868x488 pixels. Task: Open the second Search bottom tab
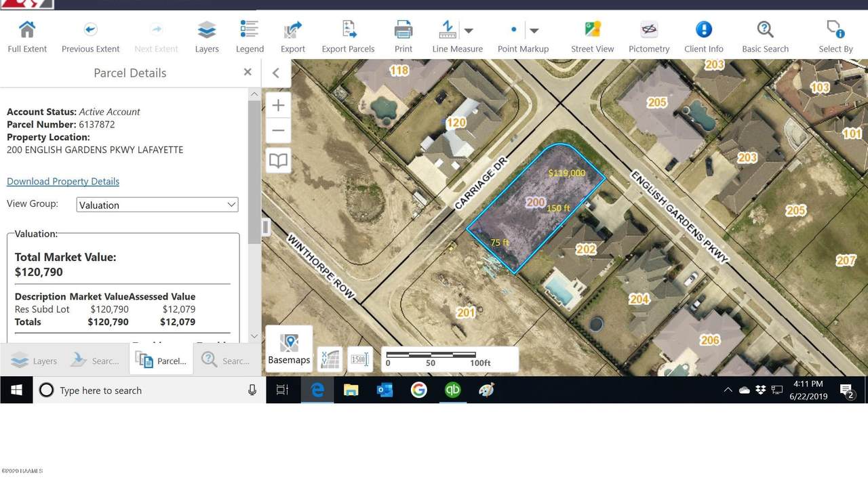pos(226,361)
